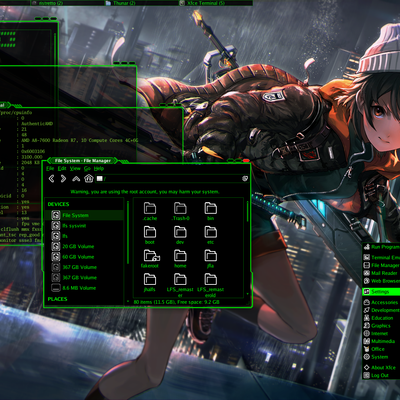Open the fakeroot folder
Screen dimensions: 400x400
point(150,259)
